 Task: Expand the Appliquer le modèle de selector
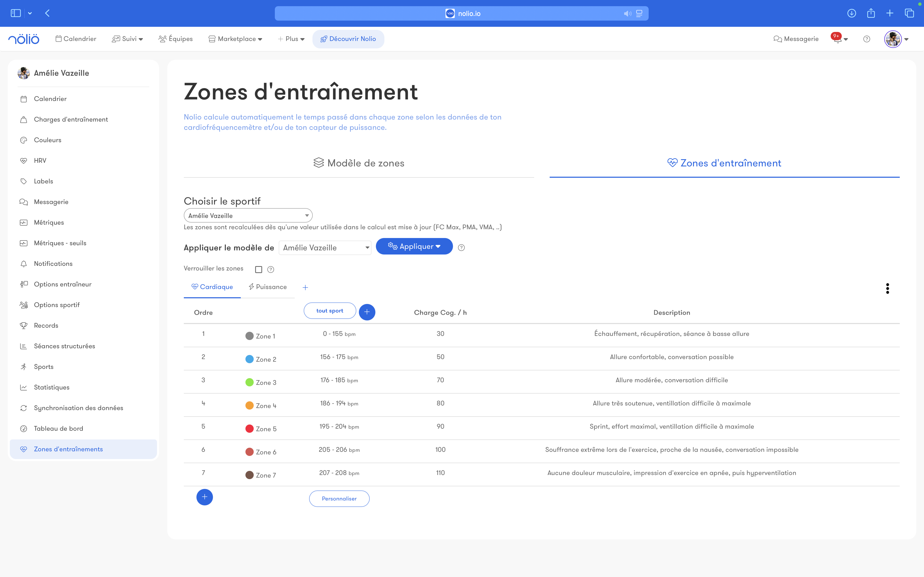tap(325, 248)
